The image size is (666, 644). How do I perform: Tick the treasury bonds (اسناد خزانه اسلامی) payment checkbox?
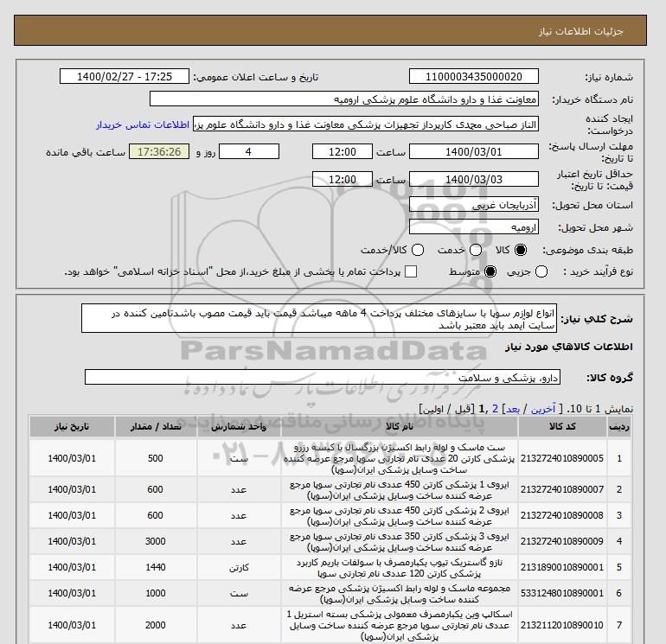coord(411,271)
